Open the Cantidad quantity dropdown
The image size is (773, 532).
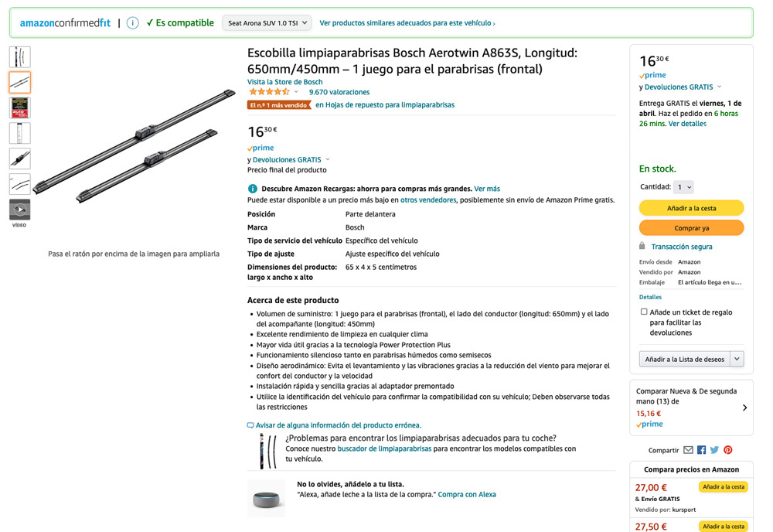(x=684, y=187)
